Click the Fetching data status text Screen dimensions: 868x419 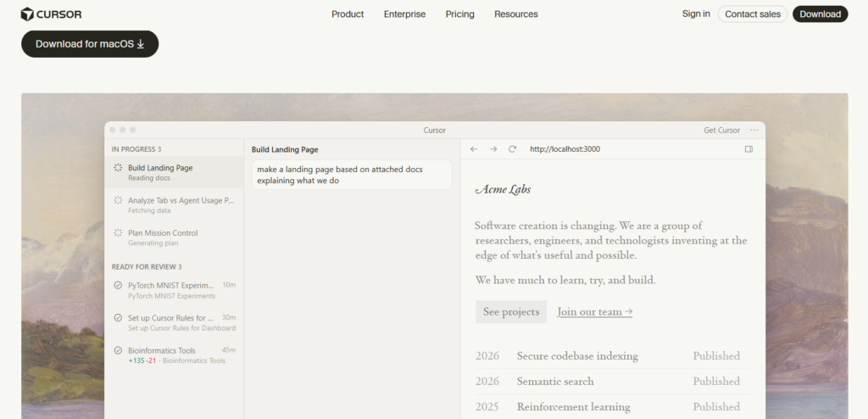click(x=149, y=210)
